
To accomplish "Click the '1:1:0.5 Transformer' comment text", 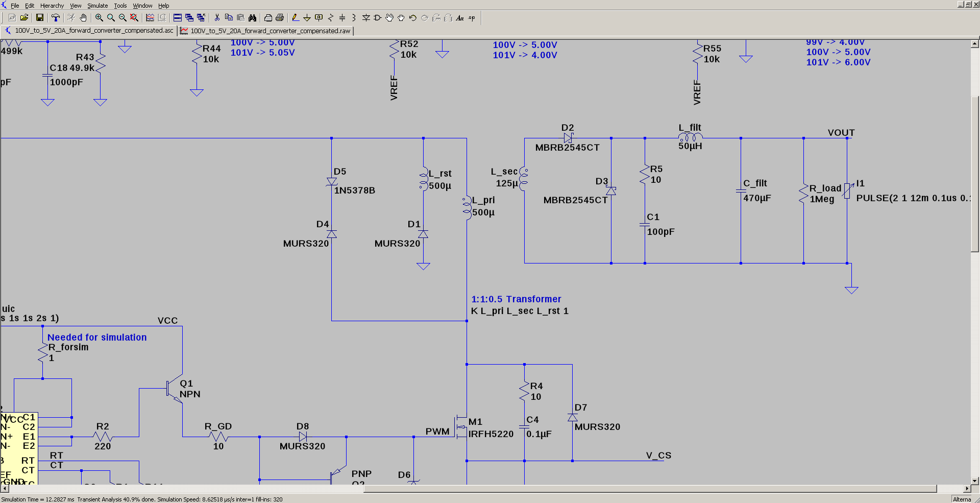I will [x=516, y=299].
